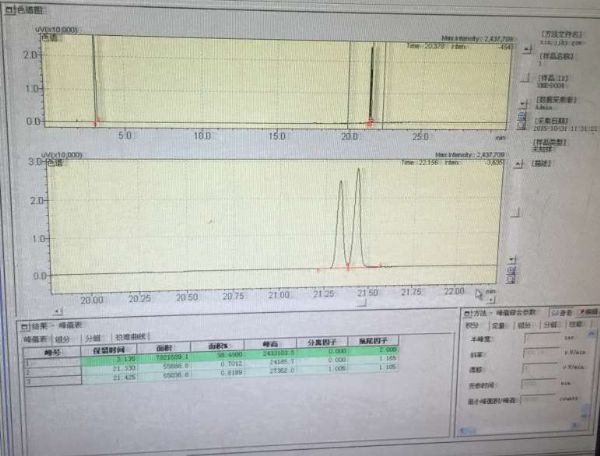Screen dimensions: 600x456
Task: Switch to the 组分 tab in results panel
Action: coord(64,337)
